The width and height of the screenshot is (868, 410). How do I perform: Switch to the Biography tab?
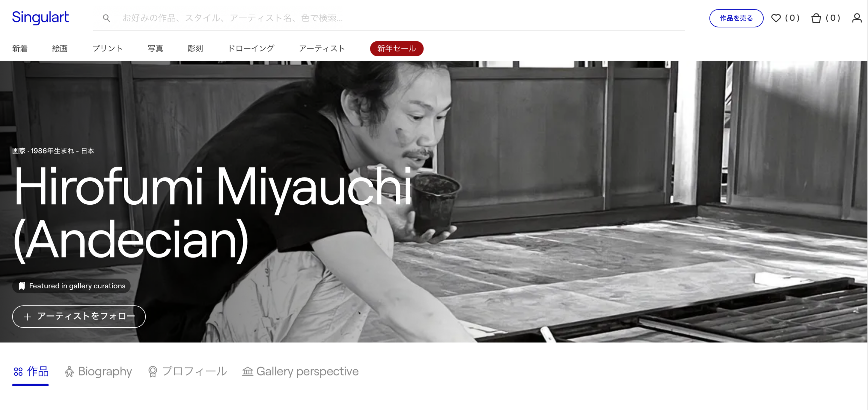tap(105, 371)
